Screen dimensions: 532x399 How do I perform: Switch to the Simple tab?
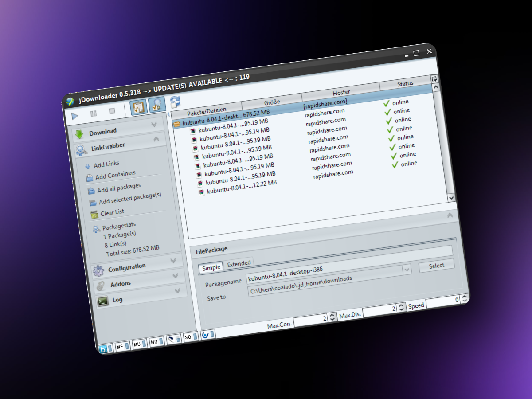(x=211, y=267)
